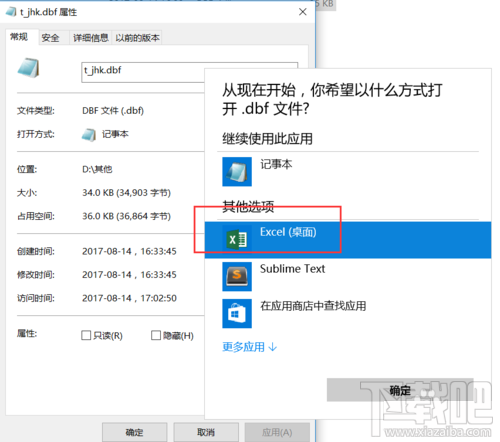Open the 详细信息 tab
The width and height of the screenshot is (500, 442).
coord(91,38)
